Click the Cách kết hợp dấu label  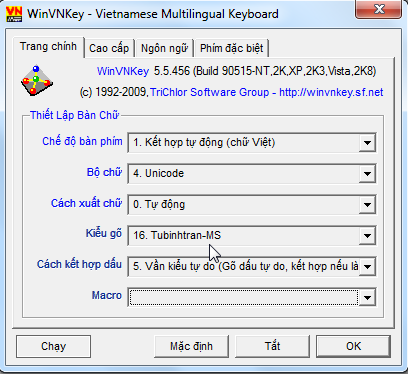[79, 265]
